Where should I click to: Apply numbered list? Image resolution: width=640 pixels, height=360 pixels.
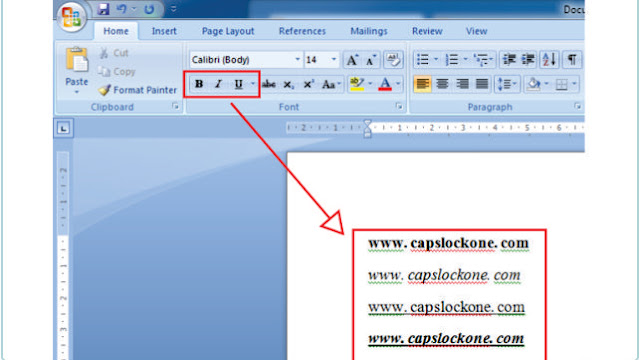point(452,60)
